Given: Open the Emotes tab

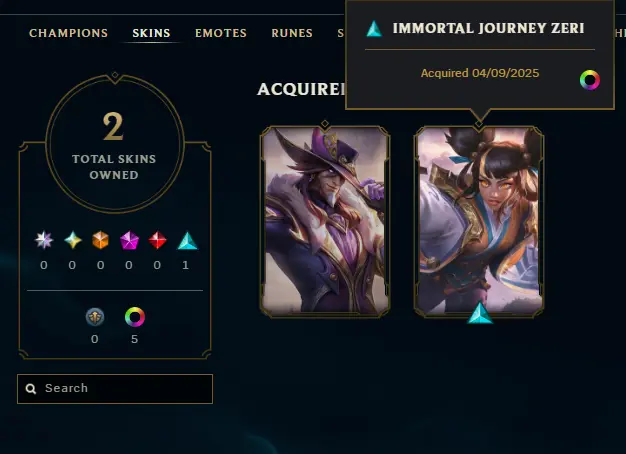Looking at the screenshot, I should [x=221, y=33].
